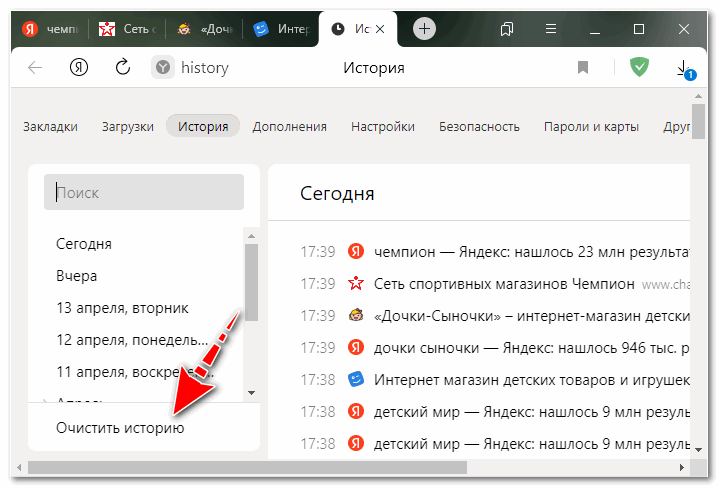Select the 13 апреля, вторник date
The width and height of the screenshot is (719, 488).
[x=122, y=308]
